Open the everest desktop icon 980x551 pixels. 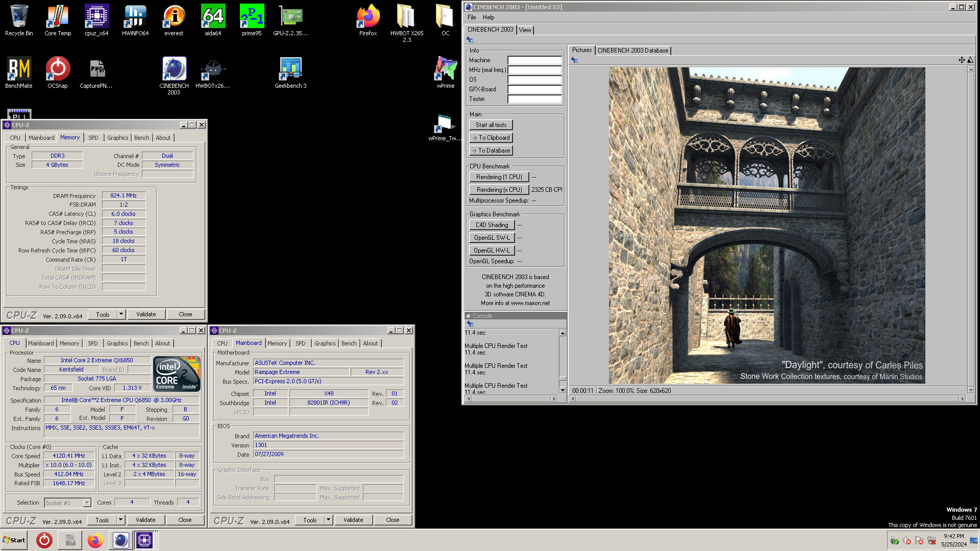pos(174,20)
